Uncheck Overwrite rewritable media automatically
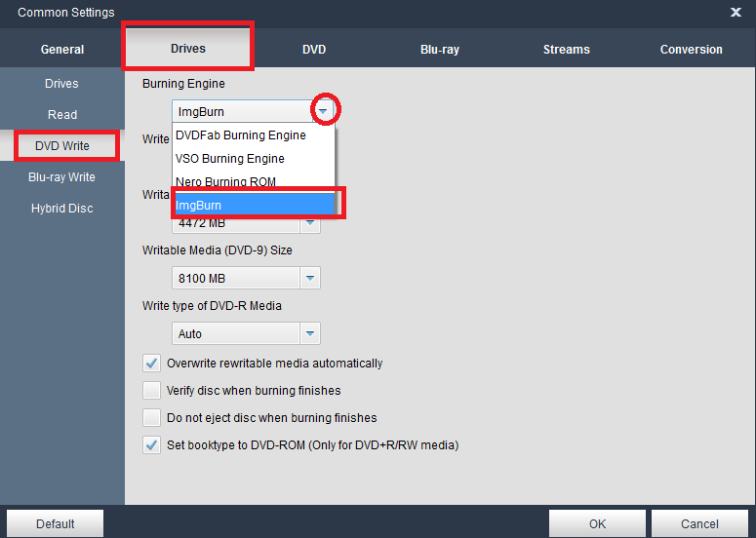This screenshot has height=538, width=756. click(x=151, y=363)
